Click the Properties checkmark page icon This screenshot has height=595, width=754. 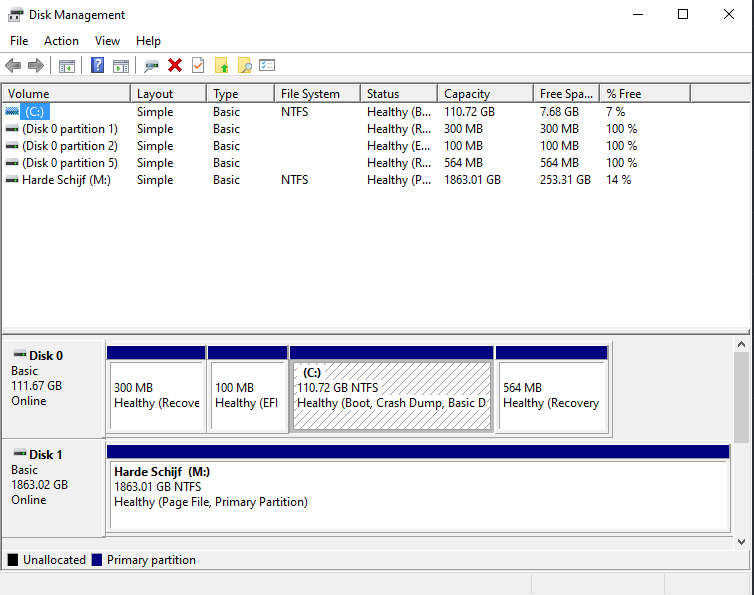[x=198, y=65]
